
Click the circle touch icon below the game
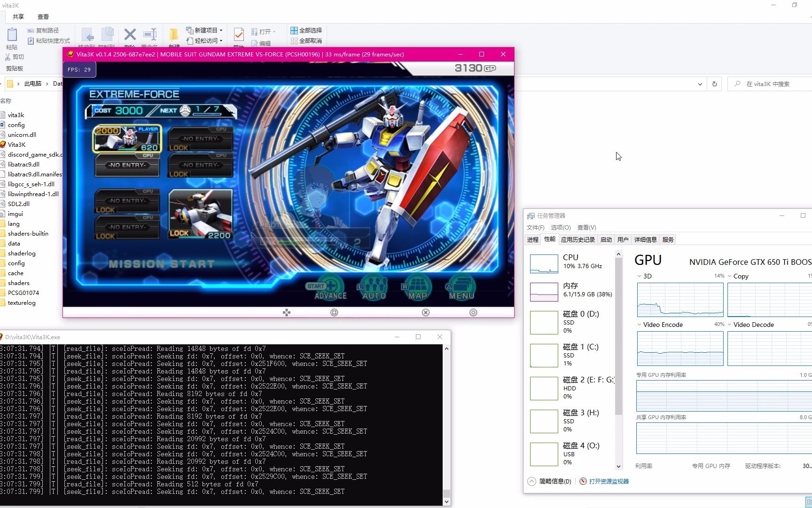point(473,312)
